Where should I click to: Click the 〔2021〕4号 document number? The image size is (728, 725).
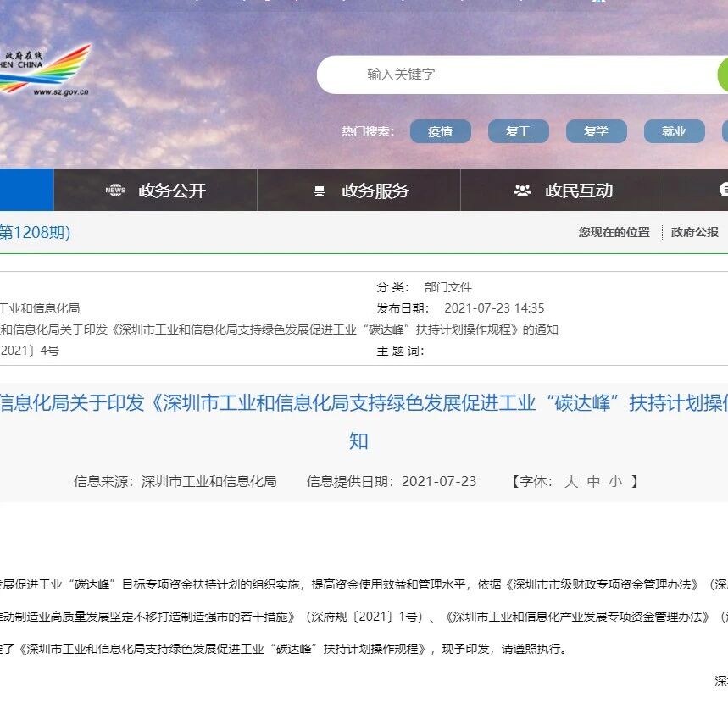(30, 351)
